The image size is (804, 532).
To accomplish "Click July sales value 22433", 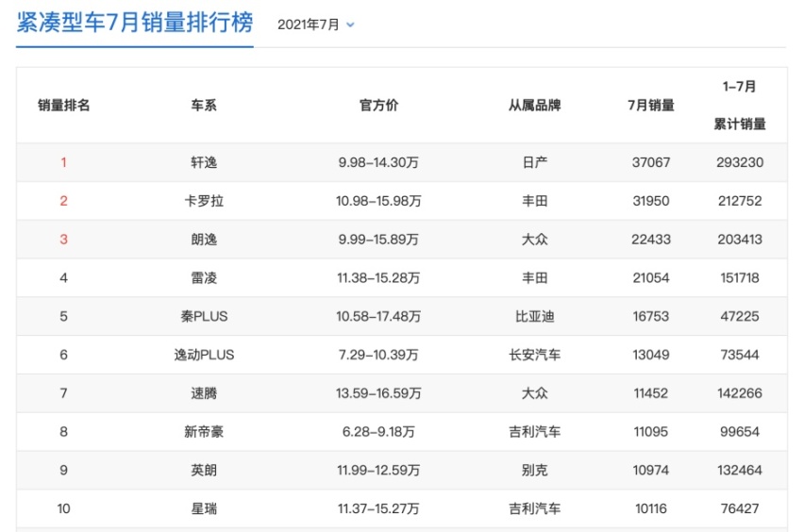I will [x=651, y=240].
